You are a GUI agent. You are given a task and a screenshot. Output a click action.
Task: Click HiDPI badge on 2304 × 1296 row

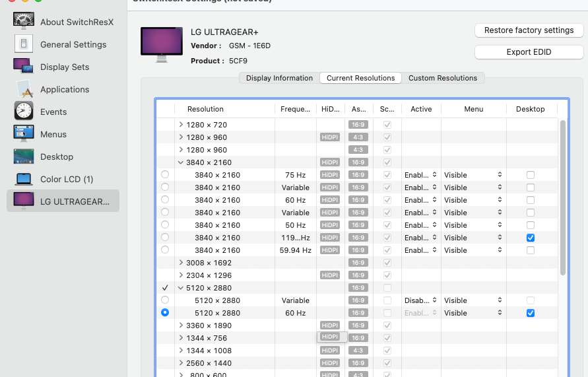click(330, 275)
